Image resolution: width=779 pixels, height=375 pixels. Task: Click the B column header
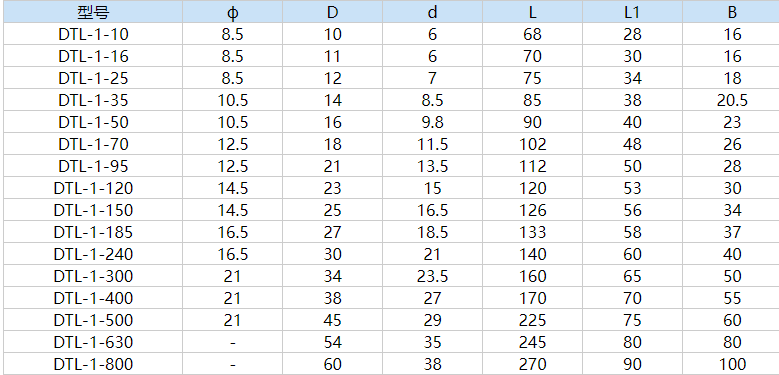tap(732, 12)
